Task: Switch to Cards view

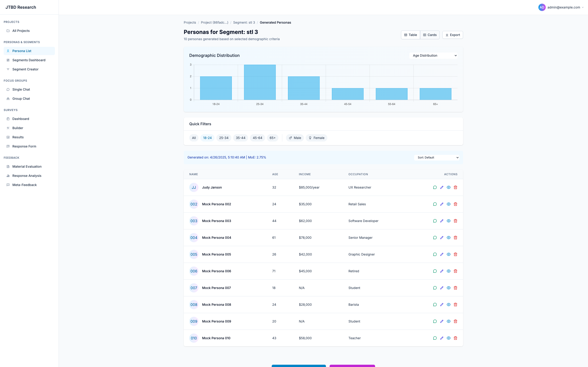Action: [430, 35]
